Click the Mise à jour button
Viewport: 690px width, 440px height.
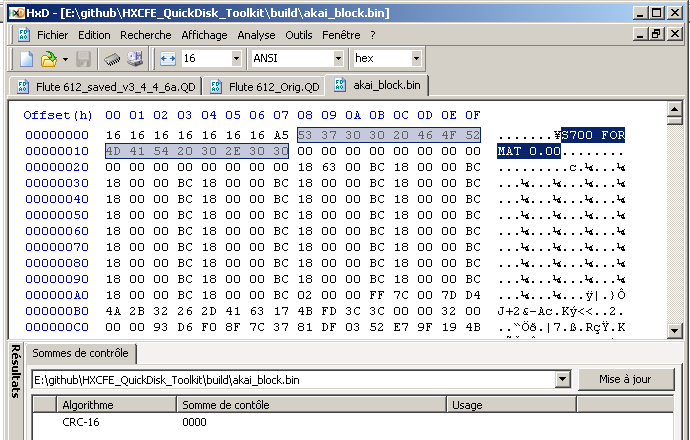point(625,379)
